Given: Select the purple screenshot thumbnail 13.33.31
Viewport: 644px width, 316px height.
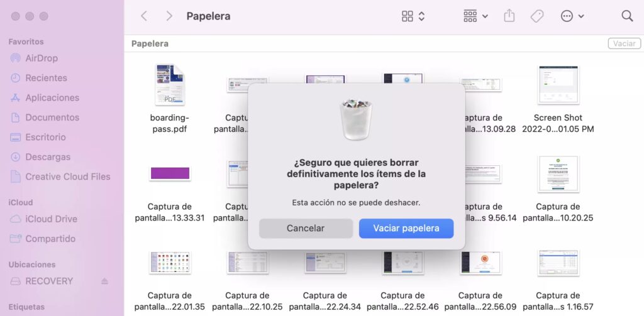Looking at the screenshot, I should pyautogui.click(x=170, y=173).
